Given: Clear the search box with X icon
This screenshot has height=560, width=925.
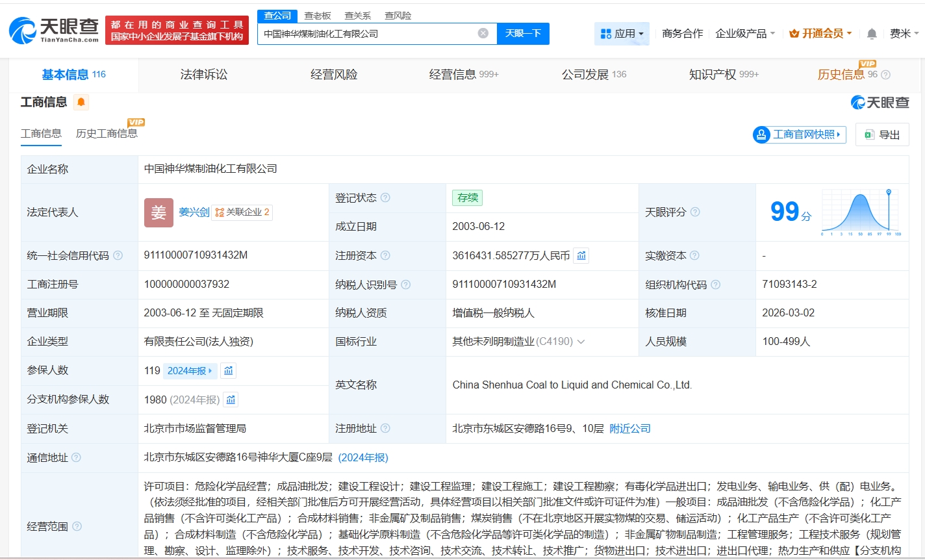Looking at the screenshot, I should (x=483, y=33).
